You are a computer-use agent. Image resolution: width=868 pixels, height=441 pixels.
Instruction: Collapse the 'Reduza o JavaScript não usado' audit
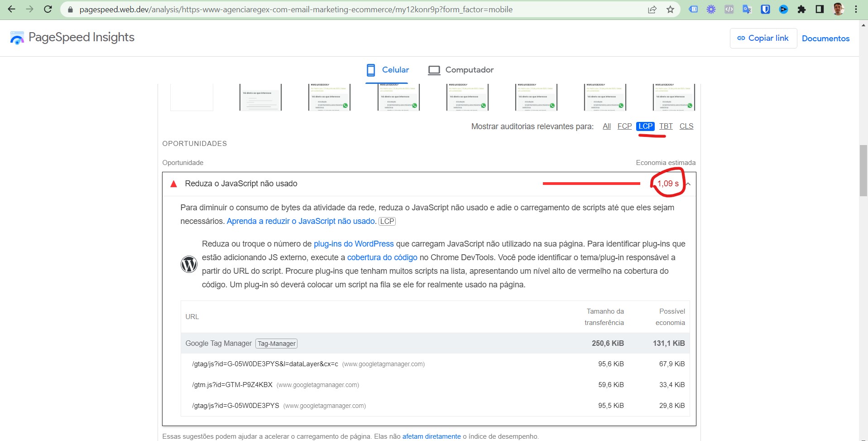[688, 184]
